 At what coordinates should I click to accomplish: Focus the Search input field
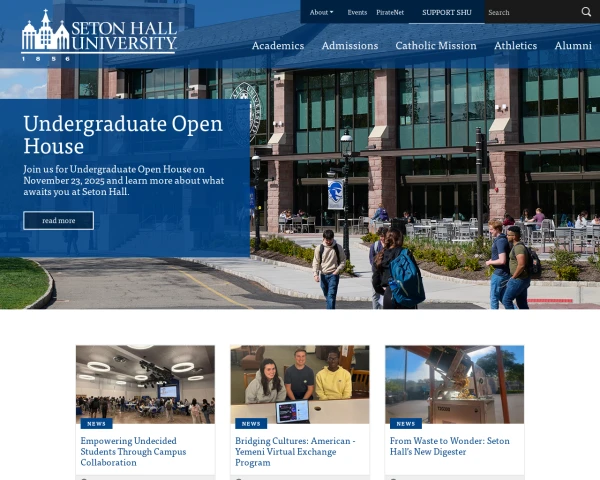click(x=532, y=12)
